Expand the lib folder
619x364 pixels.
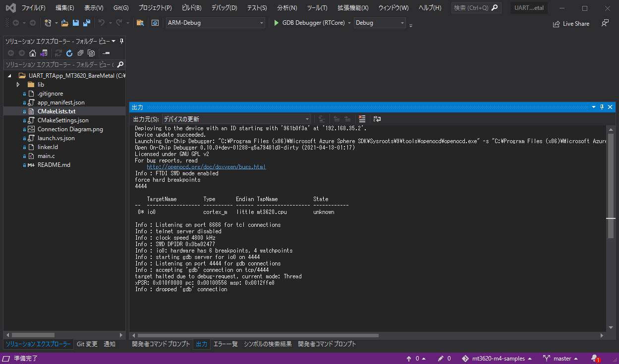tap(18, 84)
